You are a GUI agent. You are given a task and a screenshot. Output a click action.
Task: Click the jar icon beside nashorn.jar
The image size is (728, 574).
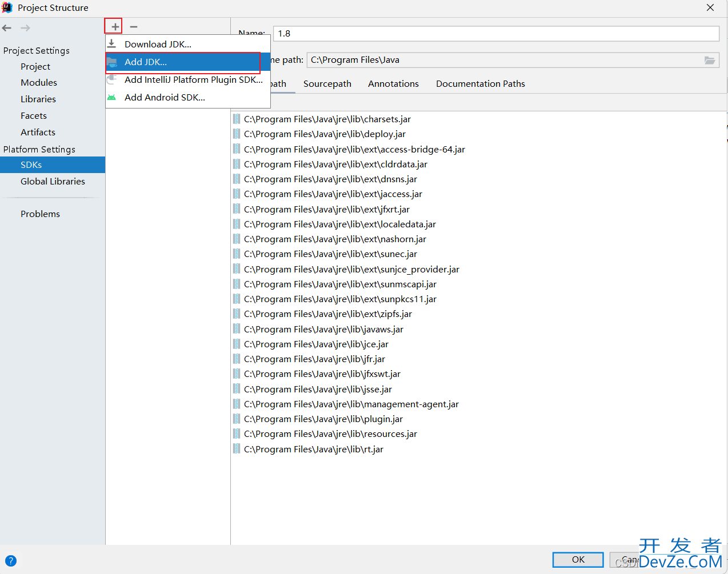[x=237, y=239]
